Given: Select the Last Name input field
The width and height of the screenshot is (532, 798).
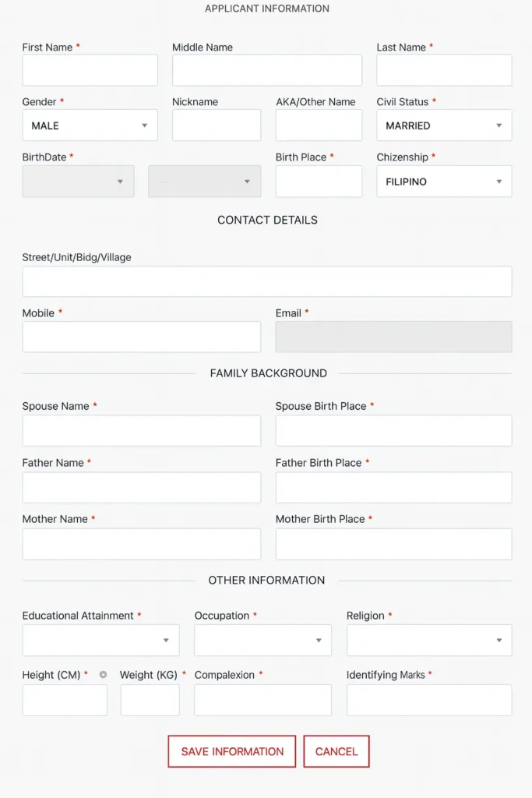Looking at the screenshot, I should (x=443, y=69).
